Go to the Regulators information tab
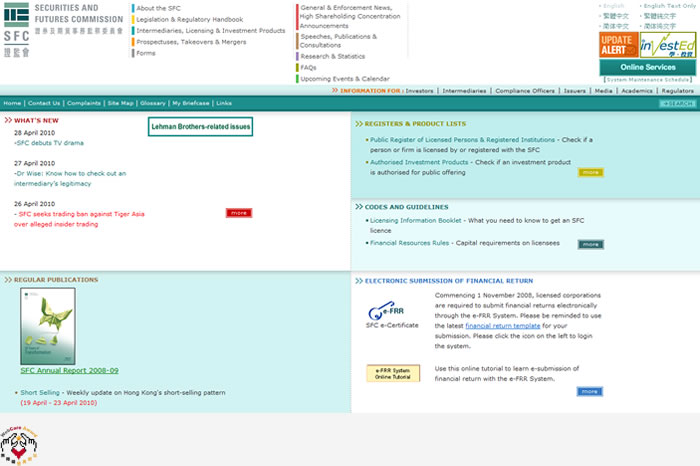The height and width of the screenshot is (466, 700). tap(677, 90)
